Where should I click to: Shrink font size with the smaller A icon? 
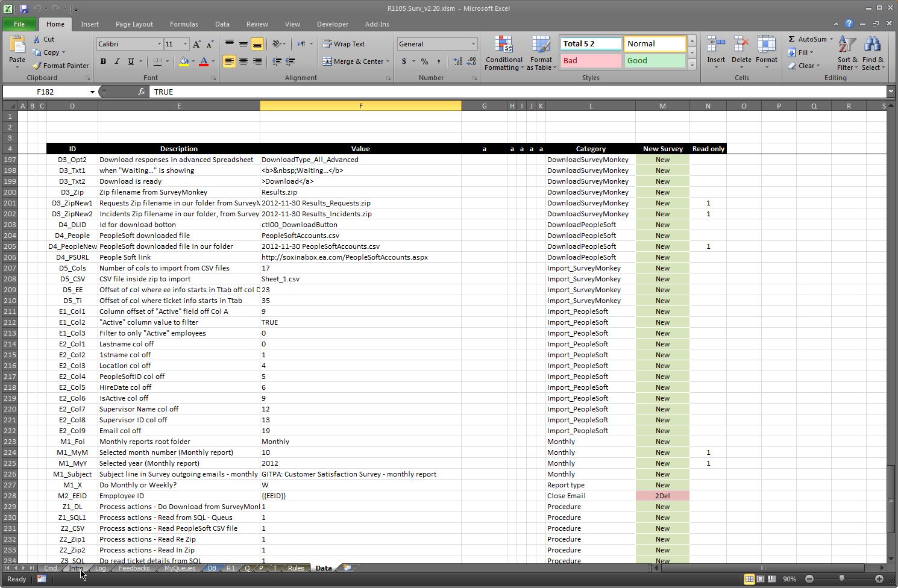tap(210, 44)
